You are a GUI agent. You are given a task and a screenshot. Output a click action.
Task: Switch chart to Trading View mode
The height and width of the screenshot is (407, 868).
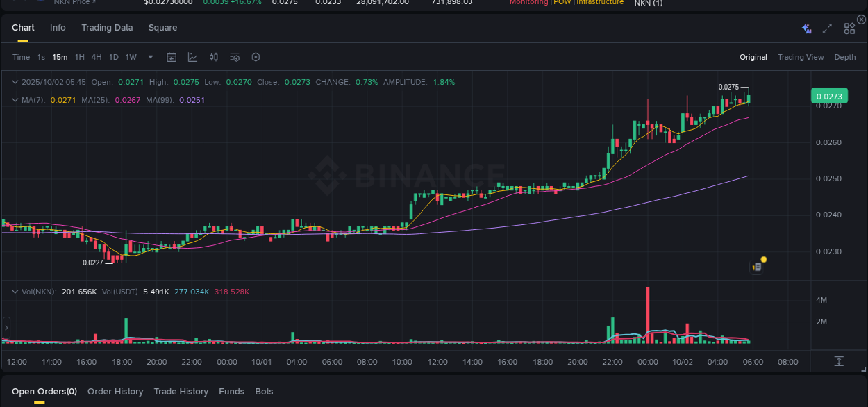tap(801, 57)
